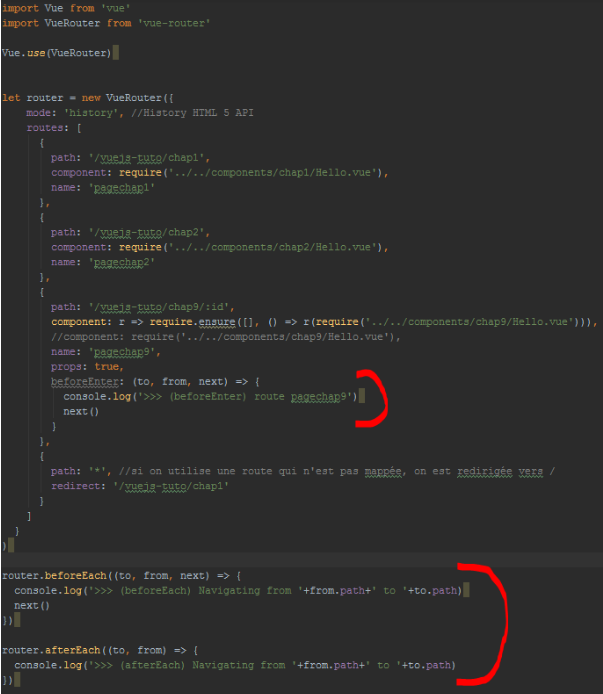Click the 'import Vue from' line
The height and width of the screenshot is (694, 603).
66,8
